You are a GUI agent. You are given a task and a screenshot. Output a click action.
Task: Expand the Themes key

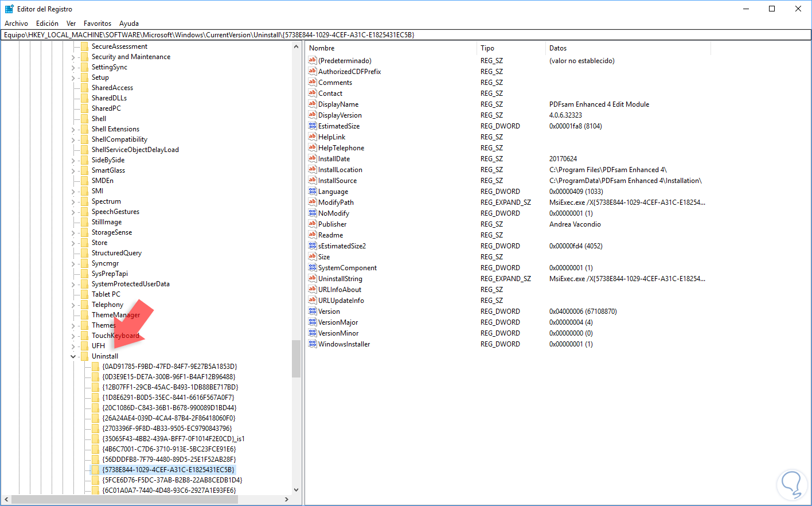point(73,325)
